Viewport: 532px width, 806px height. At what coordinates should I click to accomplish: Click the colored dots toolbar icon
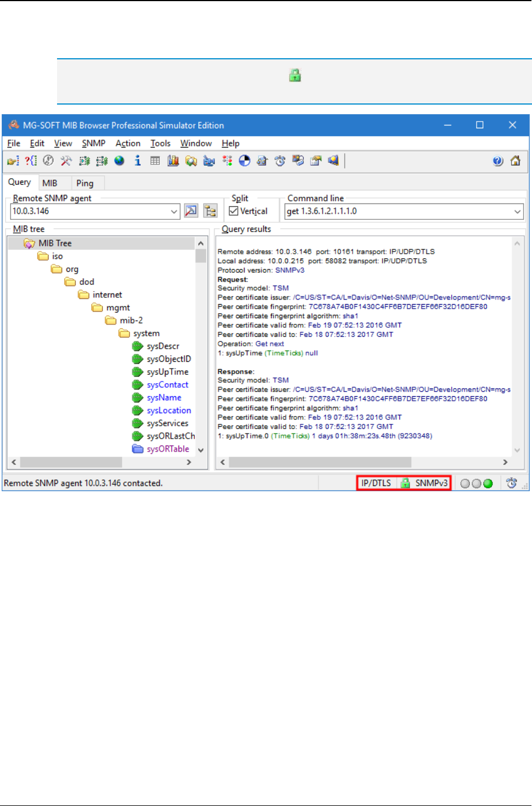pos(227,161)
